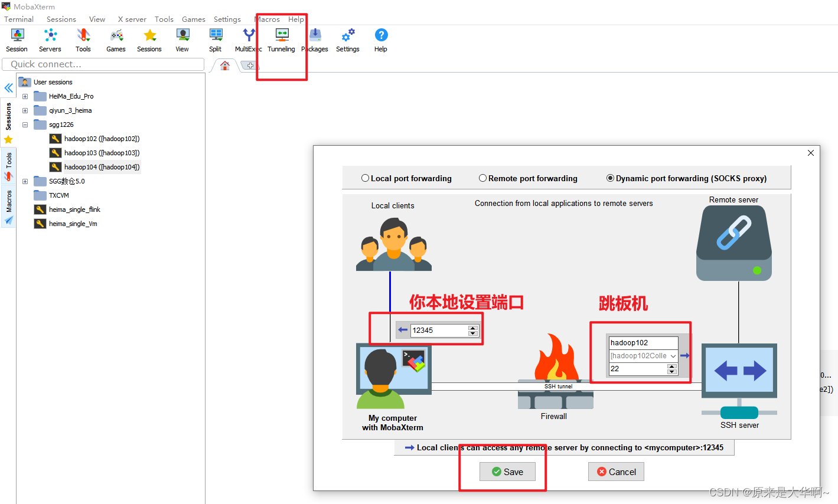Click the SSH server hadoop102 field
Image resolution: width=838 pixels, height=504 pixels.
coord(643,343)
